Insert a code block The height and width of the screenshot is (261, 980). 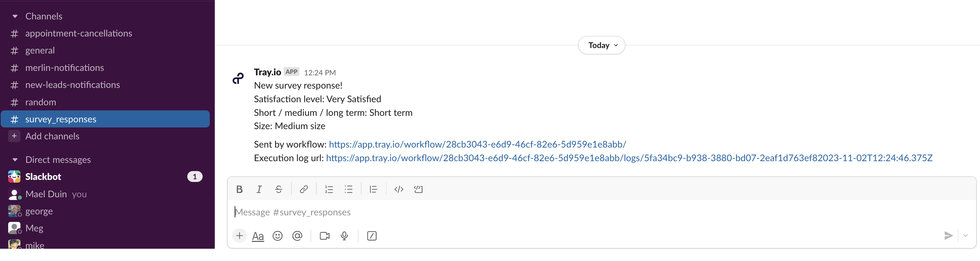[399, 189]
